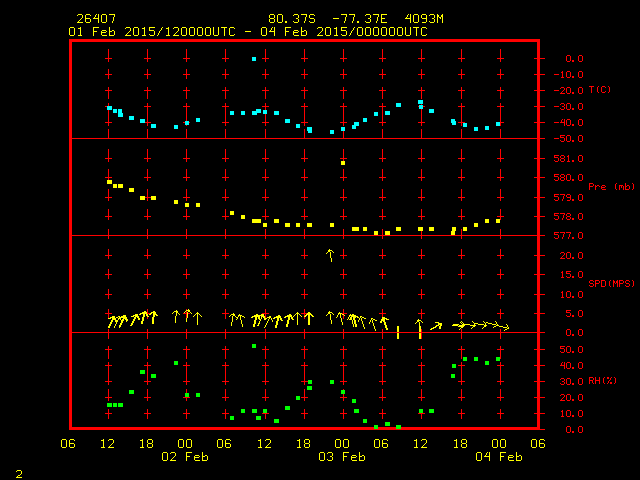Click the 02 Feb date label
Viewport: 640px width, 480px height.
click(x=185, y=457)
